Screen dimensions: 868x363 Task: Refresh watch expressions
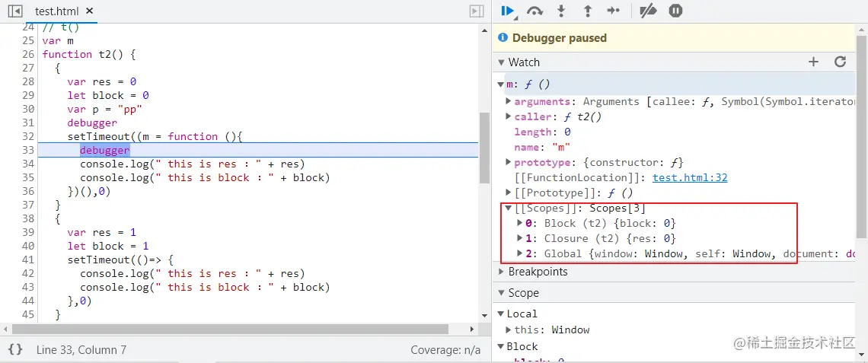pos(841,62)
